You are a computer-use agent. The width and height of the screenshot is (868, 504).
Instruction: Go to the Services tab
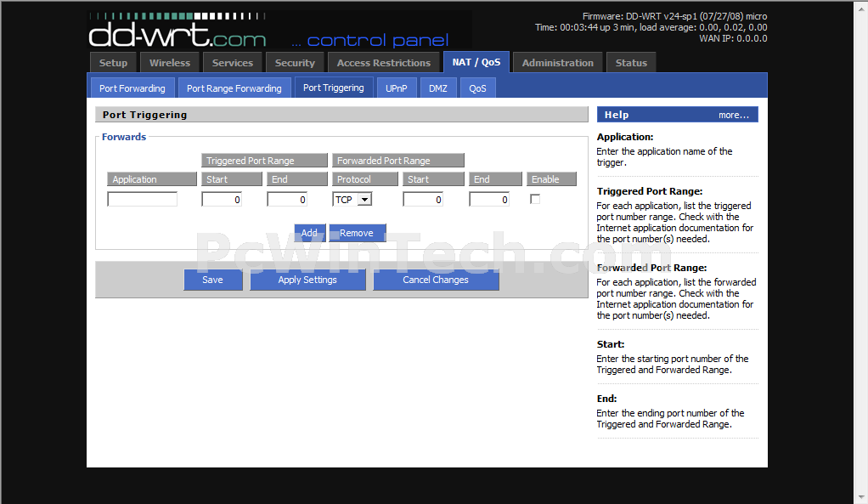click(x=233, y=63)
